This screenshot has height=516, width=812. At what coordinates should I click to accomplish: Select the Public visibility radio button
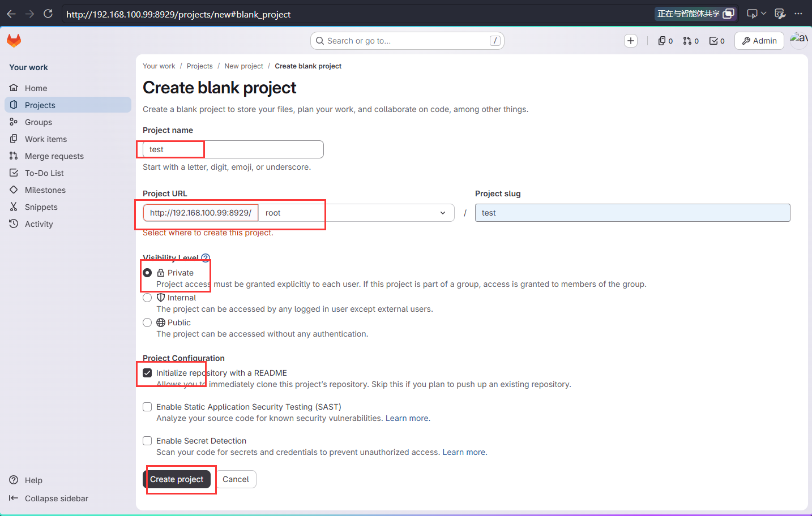[x=147, y=322]
